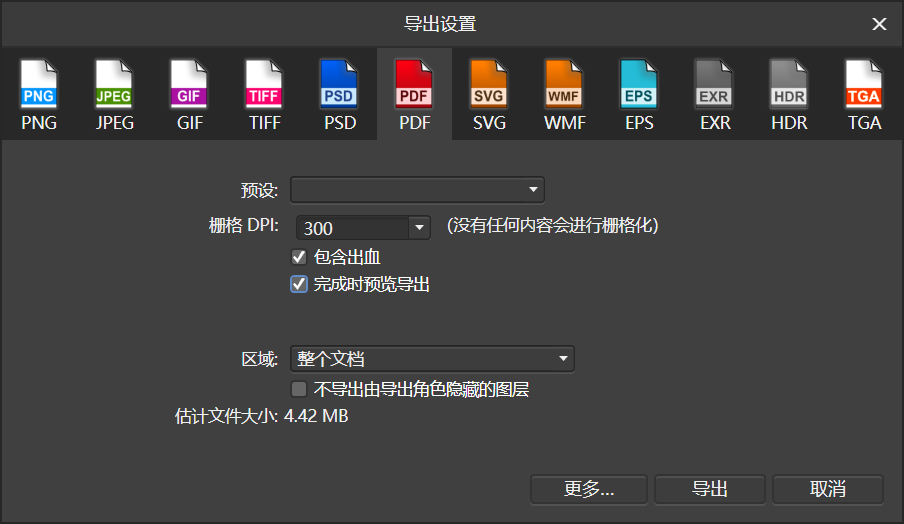Open the 区域 dropdown showing 整个文档
Screen dimensions: 904x524
click(432, 359)
